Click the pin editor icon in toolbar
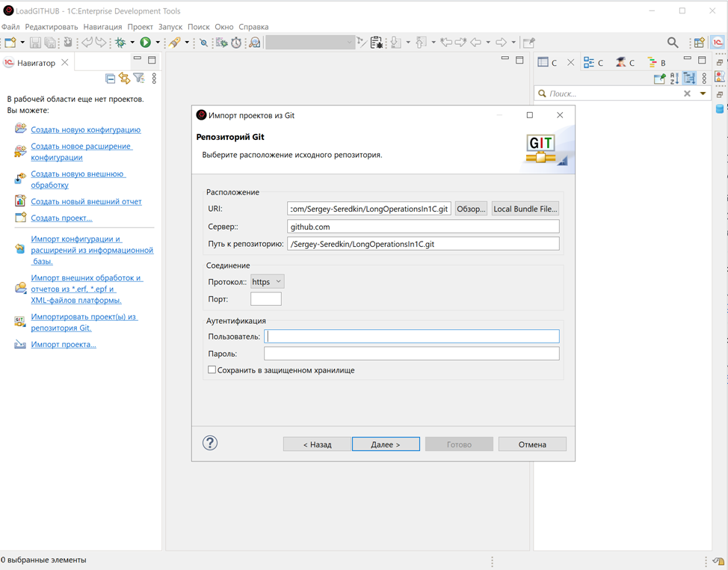The height and width of the screenshot is (570, 728). point(529,43)
